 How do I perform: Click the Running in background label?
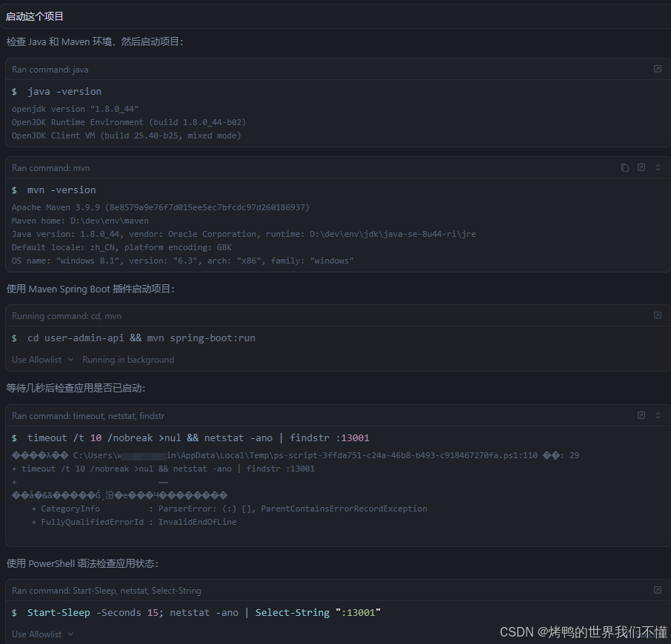pyautogui.click(x=128, y=360)
